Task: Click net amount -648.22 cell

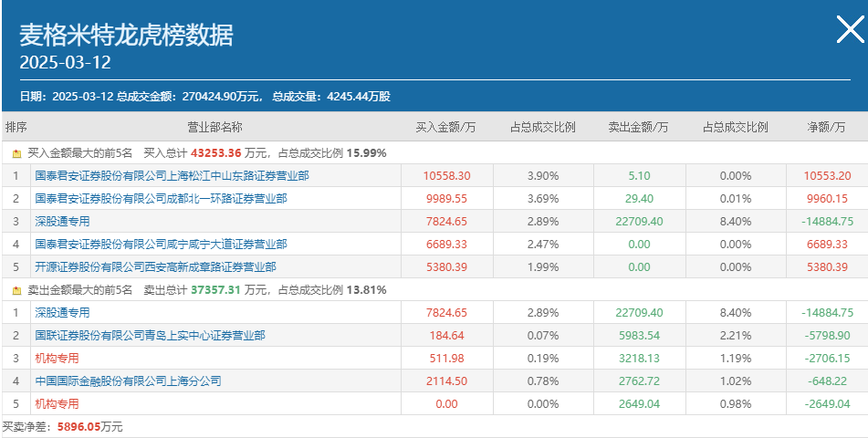Action: [828, 381]
